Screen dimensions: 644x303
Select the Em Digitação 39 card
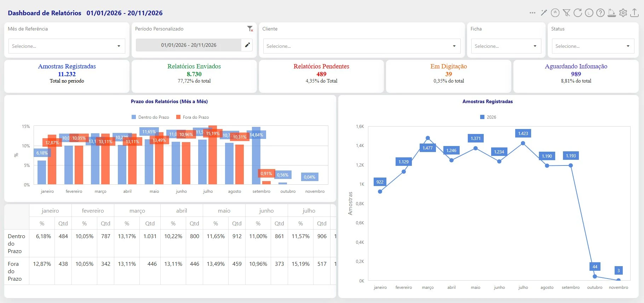pos(449,76)
